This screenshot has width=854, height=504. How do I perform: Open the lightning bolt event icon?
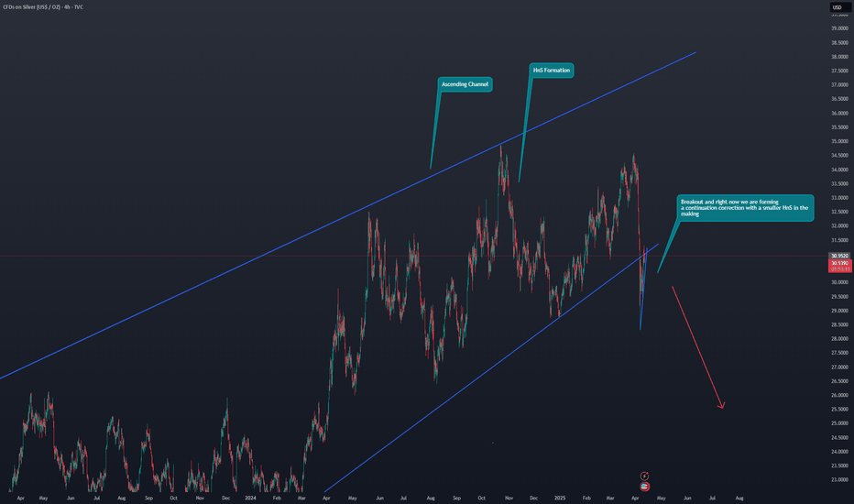click(x=644, y=477)
